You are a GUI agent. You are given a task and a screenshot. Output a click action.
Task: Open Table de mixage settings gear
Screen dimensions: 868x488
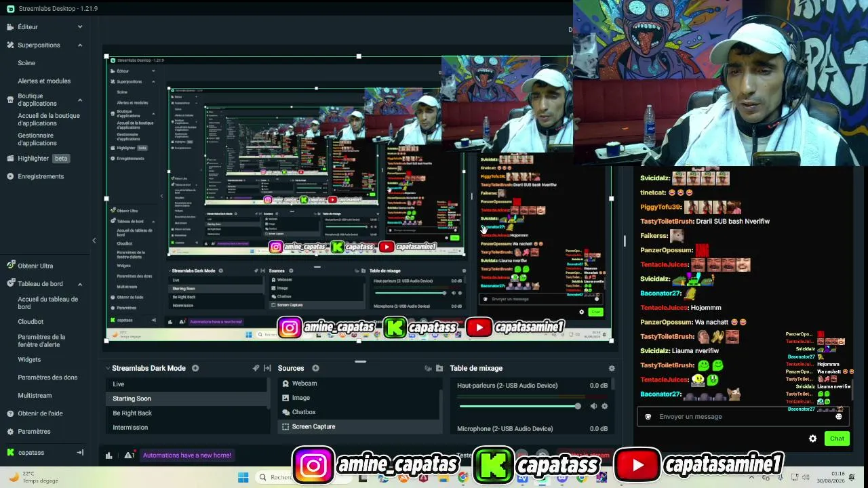612,368
